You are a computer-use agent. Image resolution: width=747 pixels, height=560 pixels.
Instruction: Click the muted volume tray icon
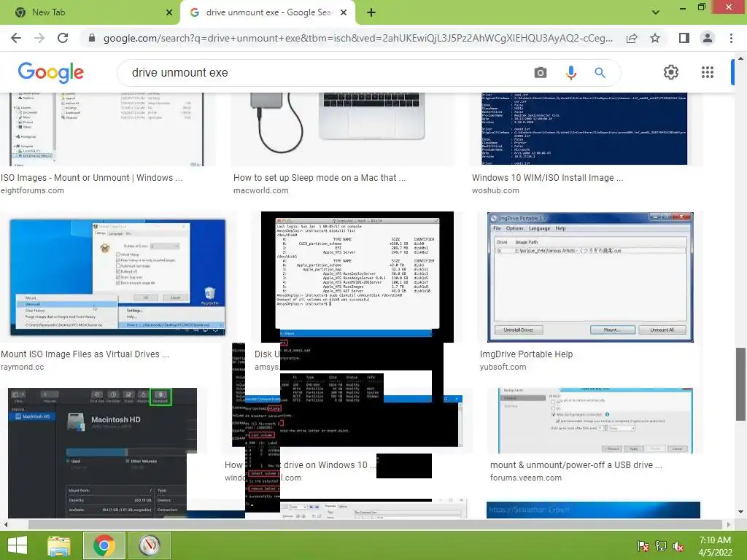click(678, 546)
